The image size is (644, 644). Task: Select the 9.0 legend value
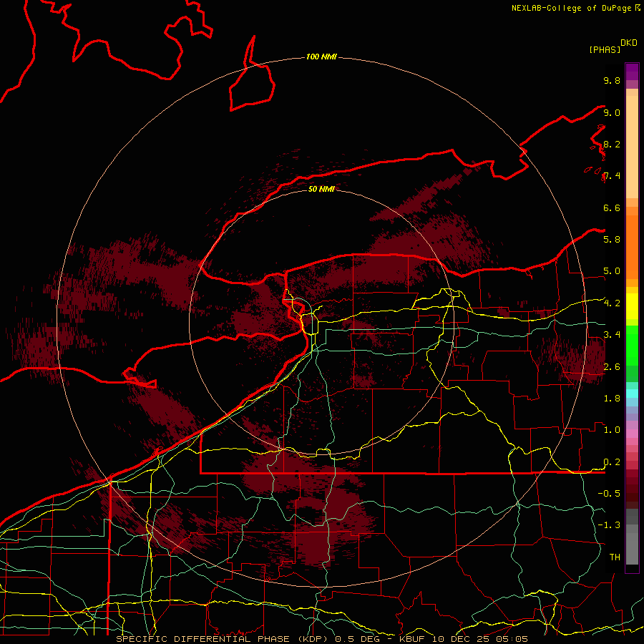[x=612, y=113]
